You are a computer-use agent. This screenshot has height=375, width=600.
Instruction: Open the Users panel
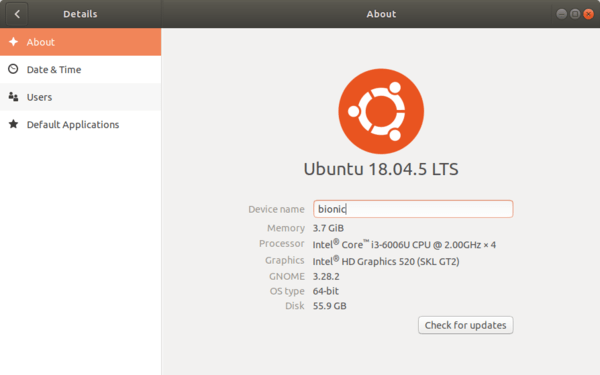click(x=80, y=97)
